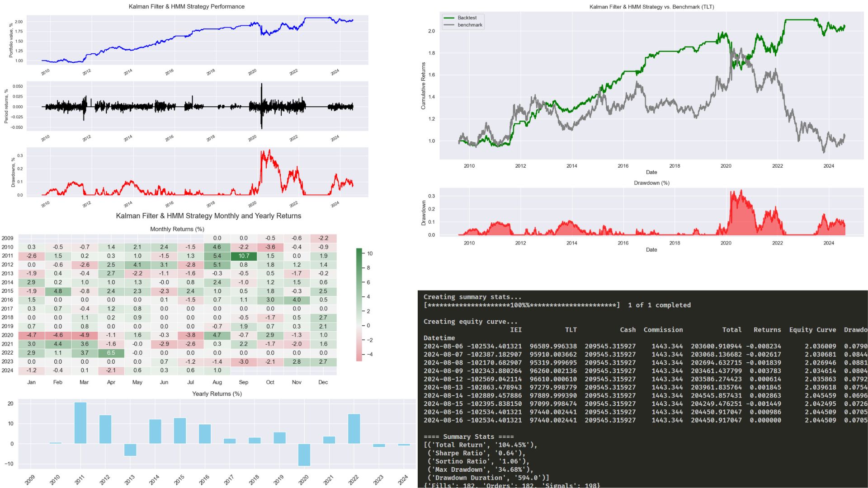868x488 pixels.
Task: Select the January 2020 heatmap cell showing -4.7
Action: pyautogui.click(x=32, y=335)
